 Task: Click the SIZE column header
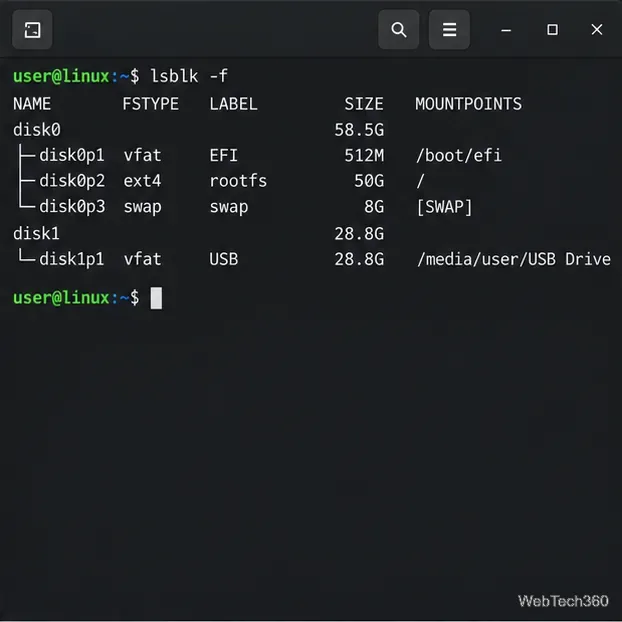[x=364, y=104]
